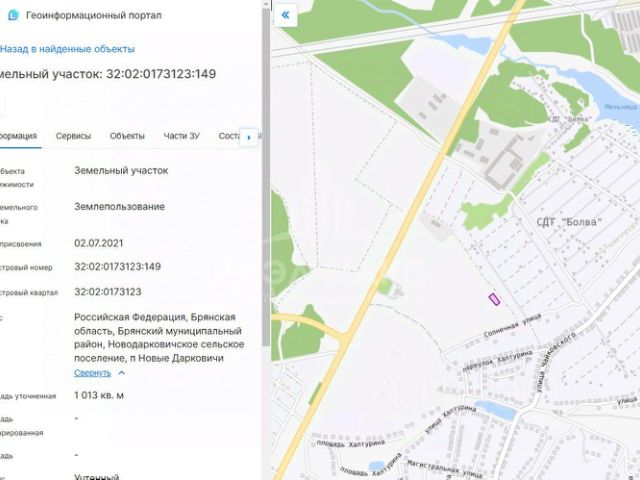Click the Свернуть link under the address
This screenshot has height=480, width=640.
[92, 373]
